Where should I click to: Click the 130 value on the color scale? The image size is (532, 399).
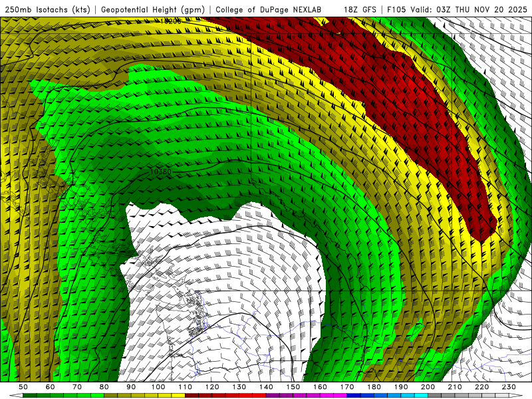239,387
